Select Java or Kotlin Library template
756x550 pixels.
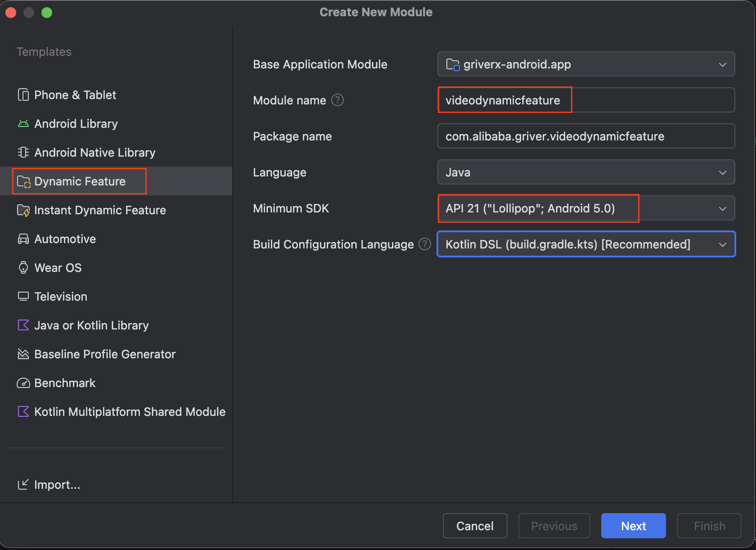[x=91, y=325]
